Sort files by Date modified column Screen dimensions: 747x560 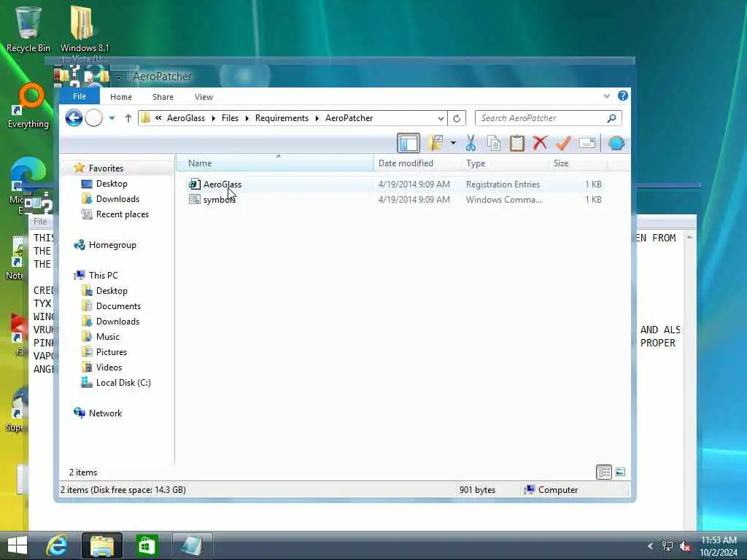click(x=418, y=163)
